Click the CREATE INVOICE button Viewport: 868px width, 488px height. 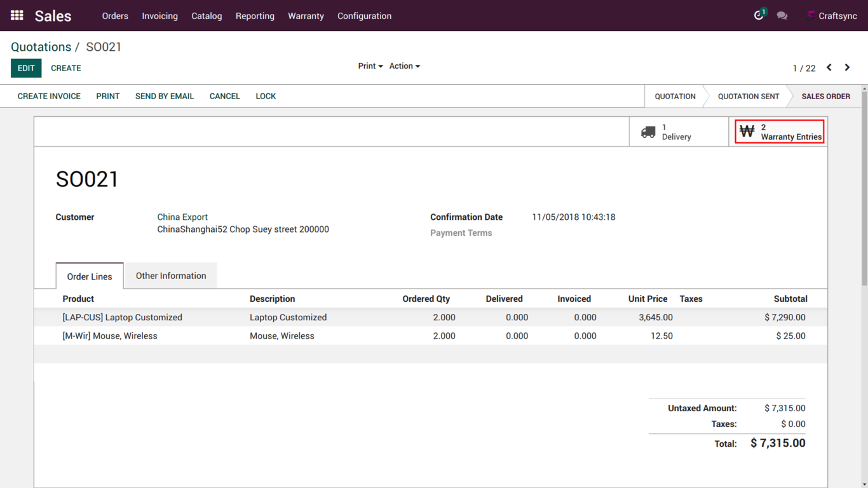pos(49,96)
